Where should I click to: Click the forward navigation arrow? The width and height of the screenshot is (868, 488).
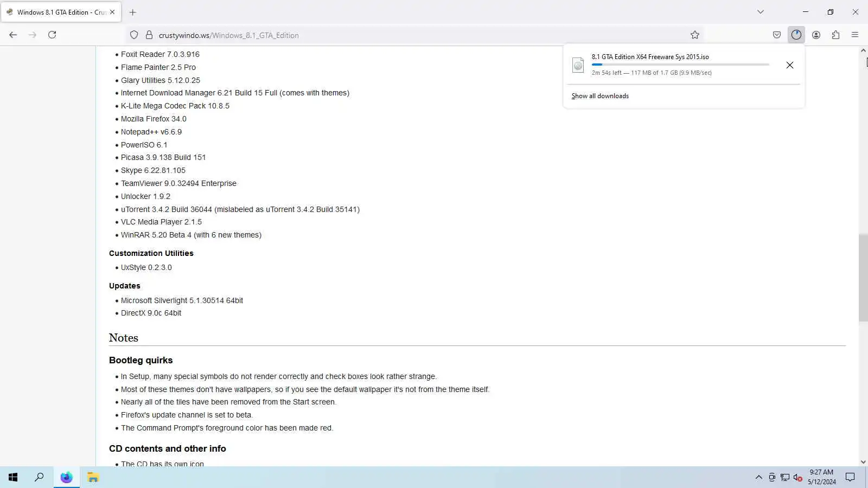point(33,35)
